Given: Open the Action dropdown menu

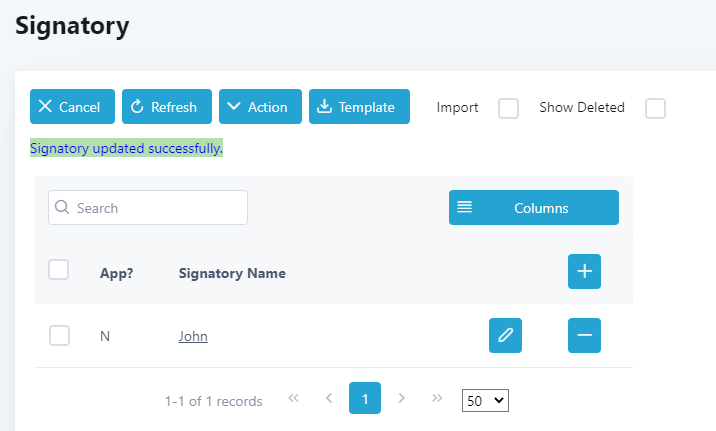Looking at the screenshot, I should coord(260,106).
